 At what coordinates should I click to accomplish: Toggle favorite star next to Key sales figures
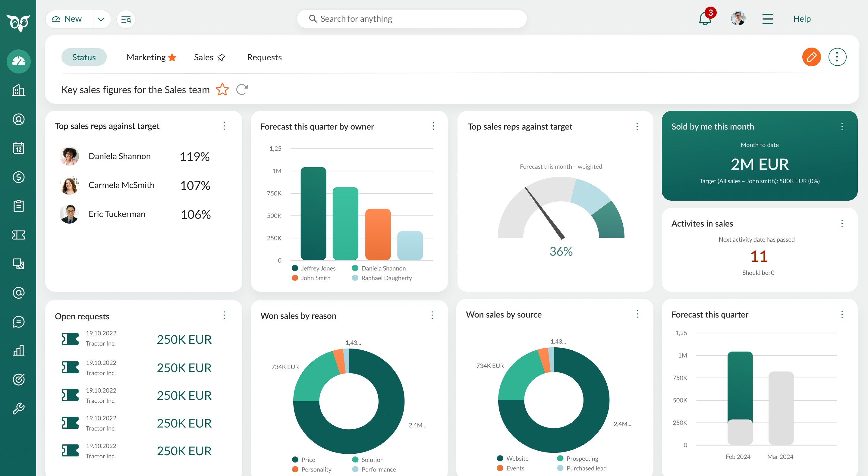point(222,89)
